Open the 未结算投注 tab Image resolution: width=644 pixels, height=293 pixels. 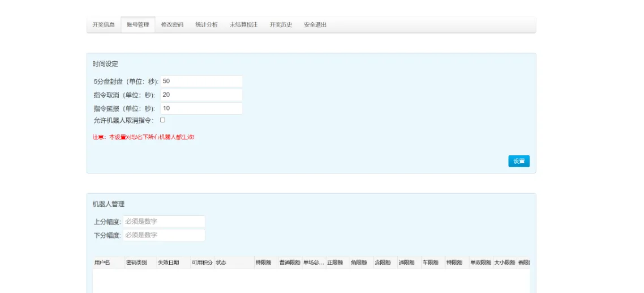[x=243, y=25]
